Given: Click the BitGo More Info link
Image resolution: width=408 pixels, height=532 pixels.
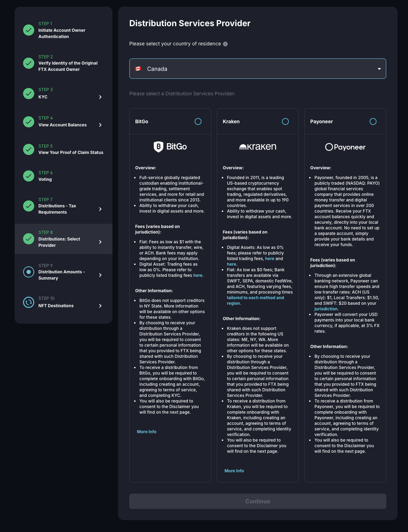Looking at the screenshot, I should tap(147, 432).
